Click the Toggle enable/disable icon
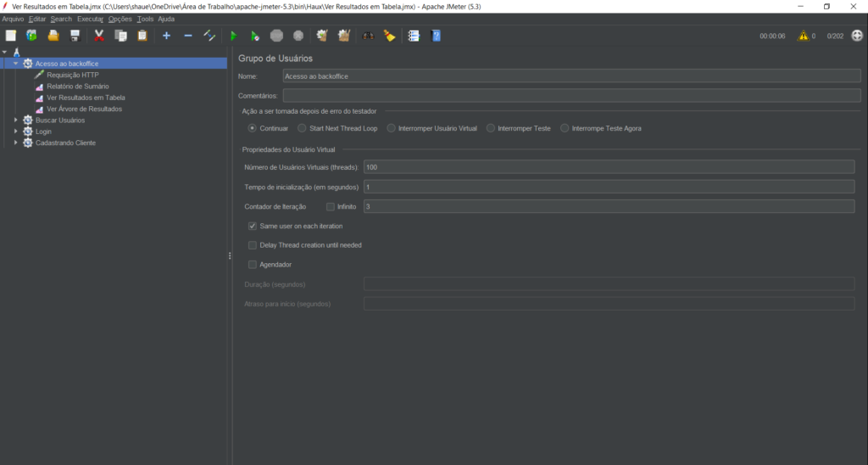The width and height of the screenshot is (868, 465). (x=209, y=36)
